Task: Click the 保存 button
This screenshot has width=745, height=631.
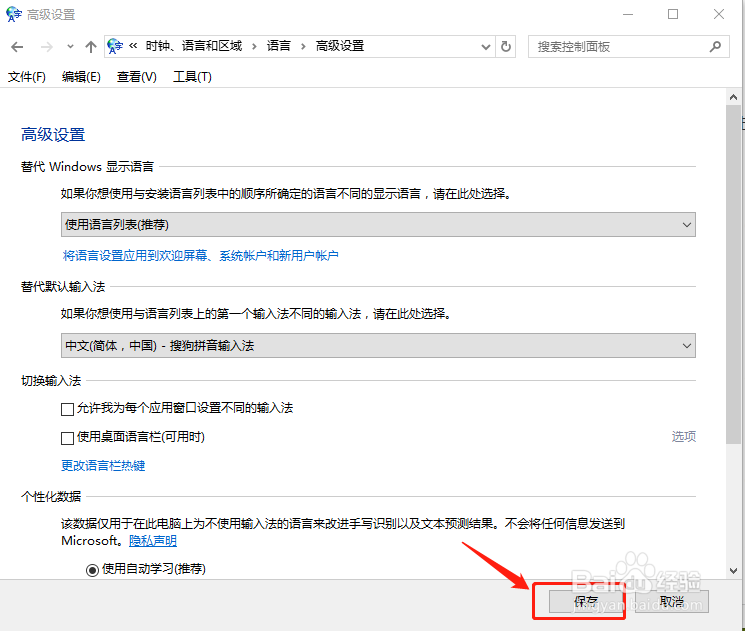Action: (586, 602)
